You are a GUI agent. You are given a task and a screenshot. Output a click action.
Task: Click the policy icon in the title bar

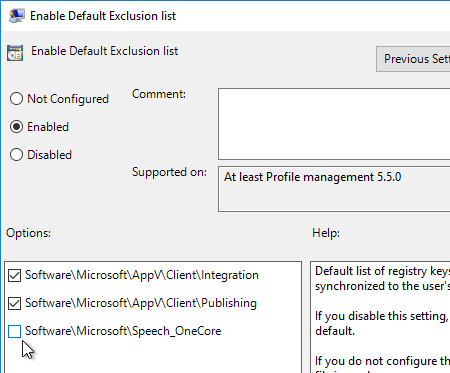pyautogui.click(x=16, y=16)
